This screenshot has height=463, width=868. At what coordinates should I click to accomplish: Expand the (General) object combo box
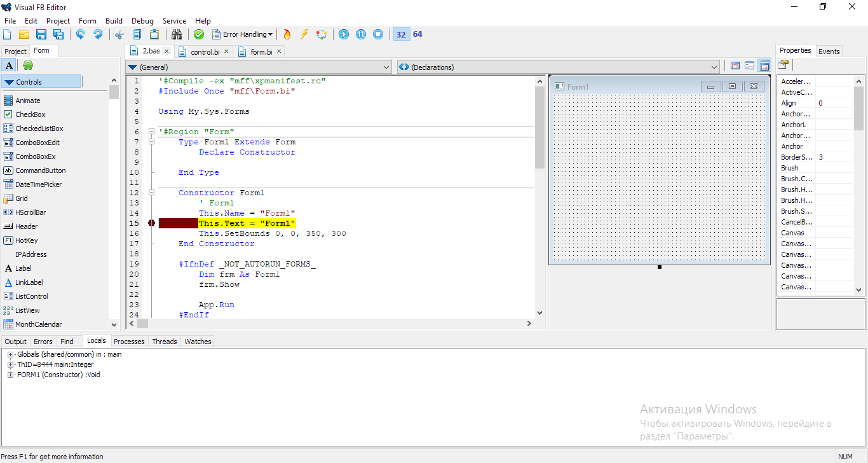259,67
